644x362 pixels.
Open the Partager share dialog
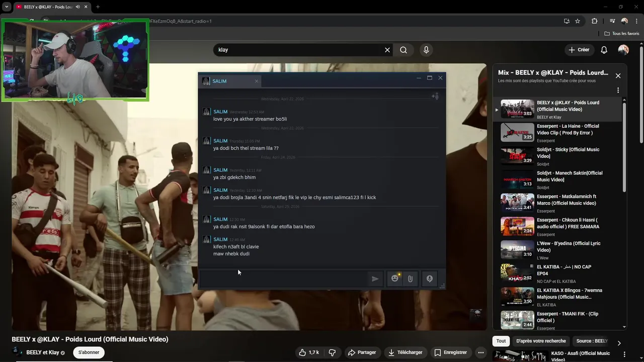362,352
